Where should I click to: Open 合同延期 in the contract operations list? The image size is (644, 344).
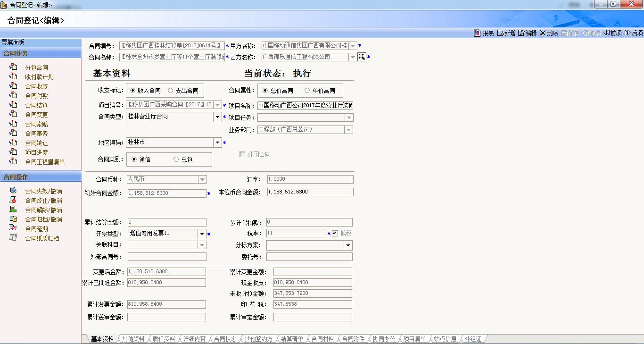point(36,229)
